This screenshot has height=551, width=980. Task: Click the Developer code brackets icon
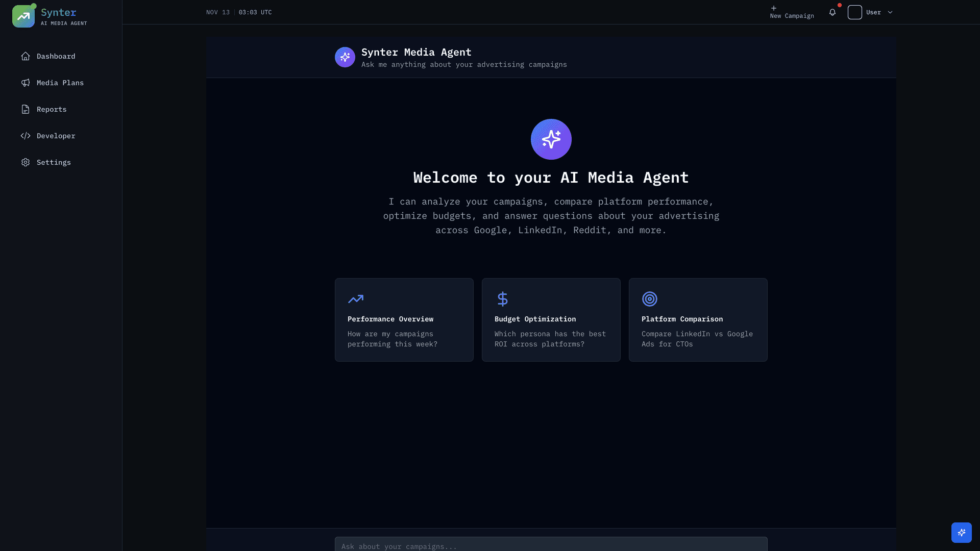[x=26, y=136]
